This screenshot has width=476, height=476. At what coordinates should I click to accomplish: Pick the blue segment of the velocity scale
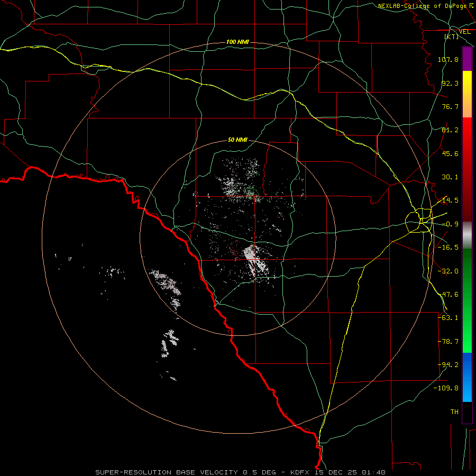[467, 377]
